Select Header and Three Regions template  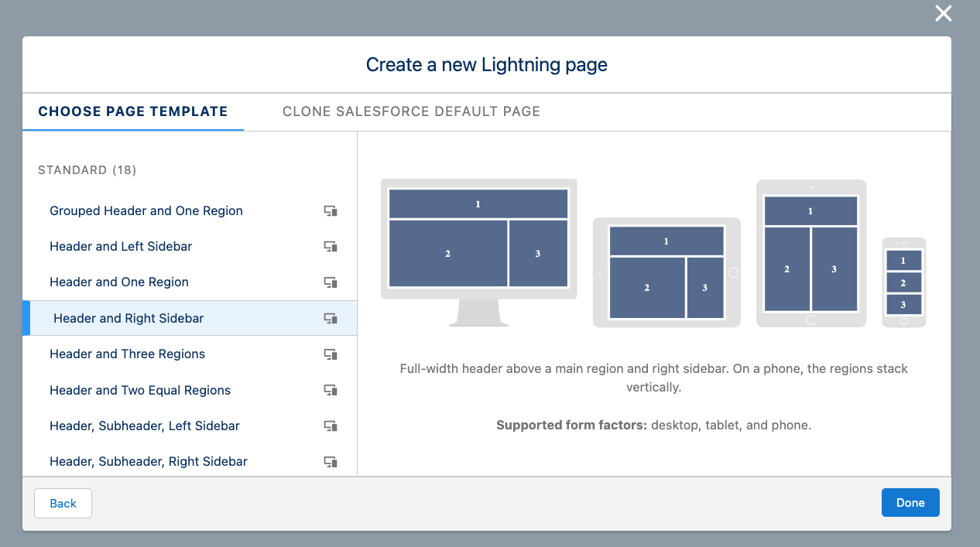pyautogui.click(x=128, y=354)
